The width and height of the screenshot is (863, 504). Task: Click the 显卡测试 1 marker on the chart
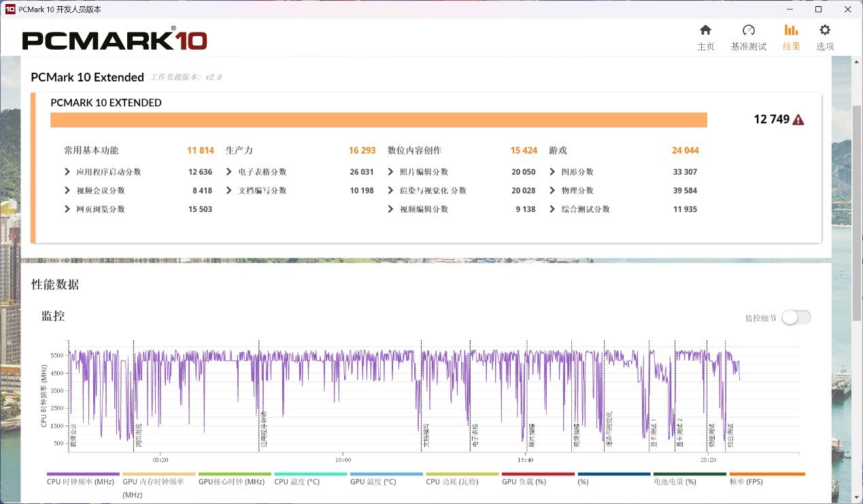pyautogui.click(x=653, y=434)
